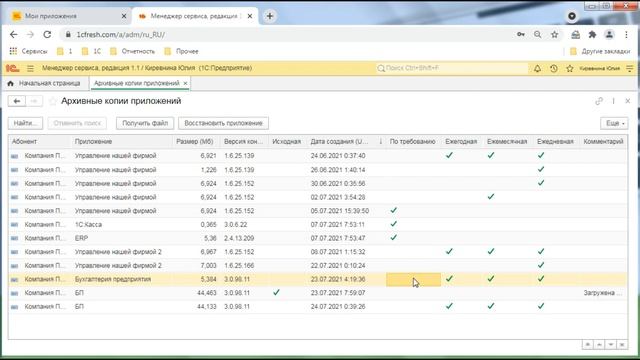Jump to last row list arrow
The width and height of the screenshot is (640, 360).
622,345
